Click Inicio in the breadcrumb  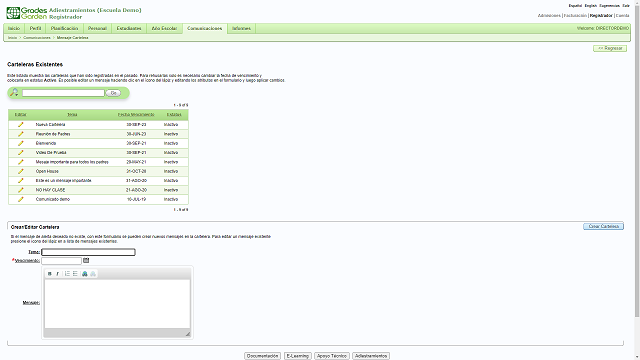pos(13,38)
